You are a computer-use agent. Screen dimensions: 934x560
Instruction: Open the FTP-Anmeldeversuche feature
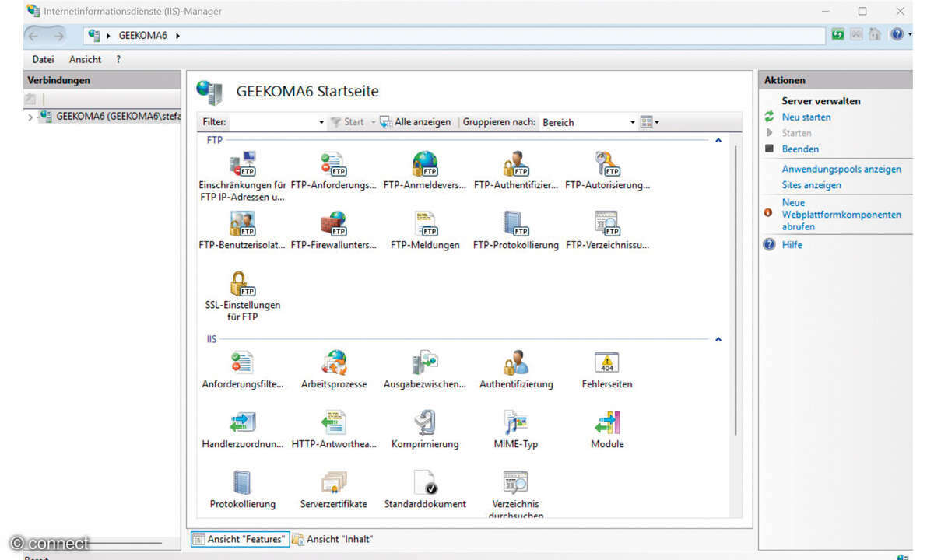tap(425, 171)
